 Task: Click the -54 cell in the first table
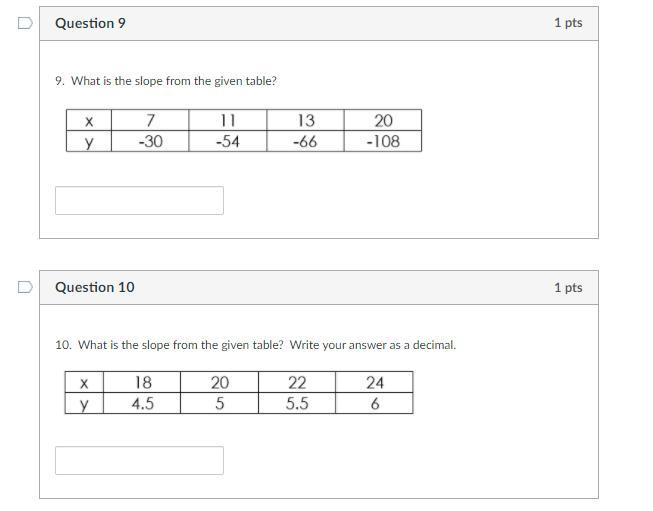[x=227, y=141]
